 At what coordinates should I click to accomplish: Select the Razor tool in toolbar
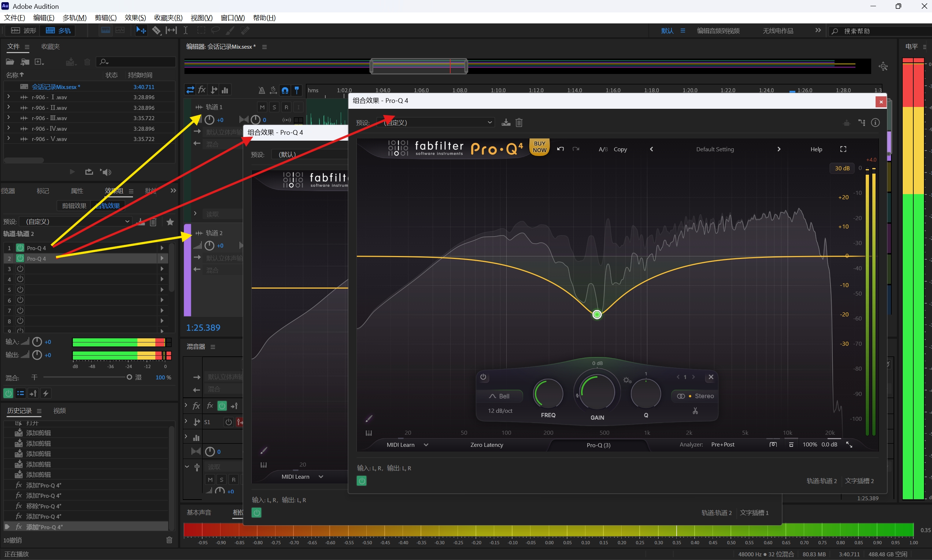pos(156,30)
